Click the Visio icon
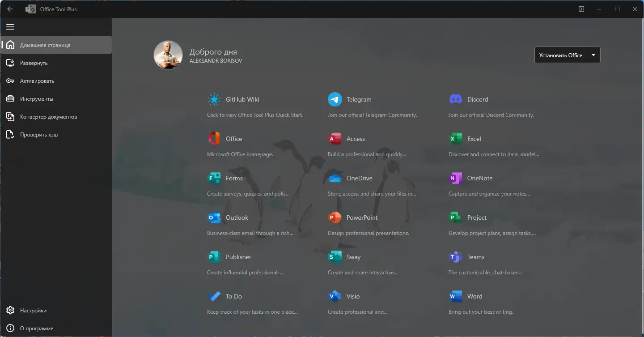Image resolution: width=644 pixels, height=337 pixels. (x=335, y=296)
